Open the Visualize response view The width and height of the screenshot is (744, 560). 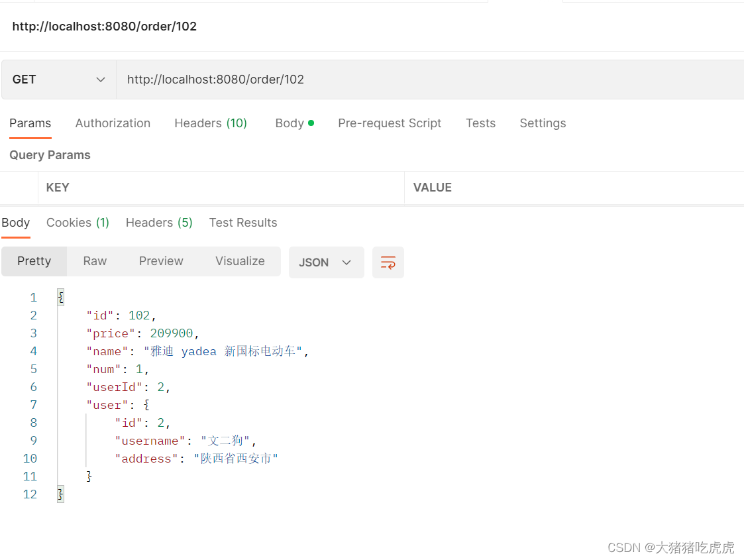[240, 261]
